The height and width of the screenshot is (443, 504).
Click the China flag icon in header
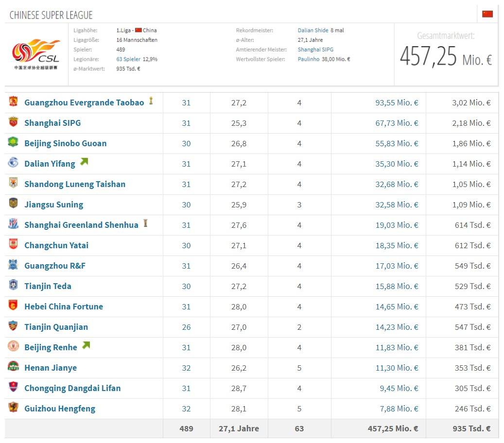(487, 14)
